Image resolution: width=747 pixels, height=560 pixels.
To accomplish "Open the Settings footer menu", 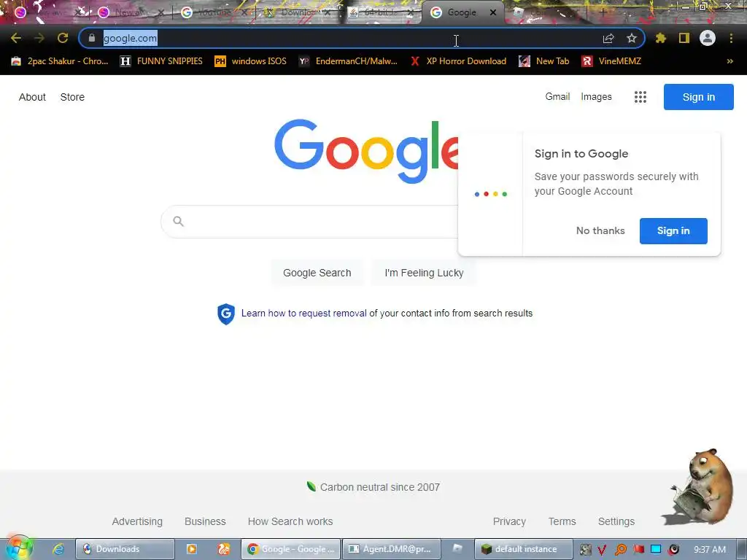I will pyautogui.click(x=616, y=521).
